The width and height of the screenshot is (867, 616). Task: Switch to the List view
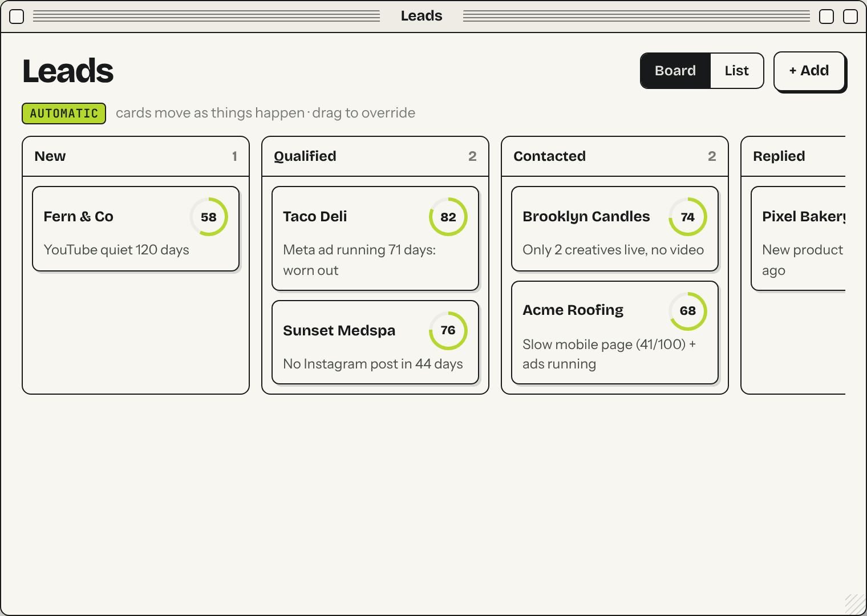[x=737, y=71]
